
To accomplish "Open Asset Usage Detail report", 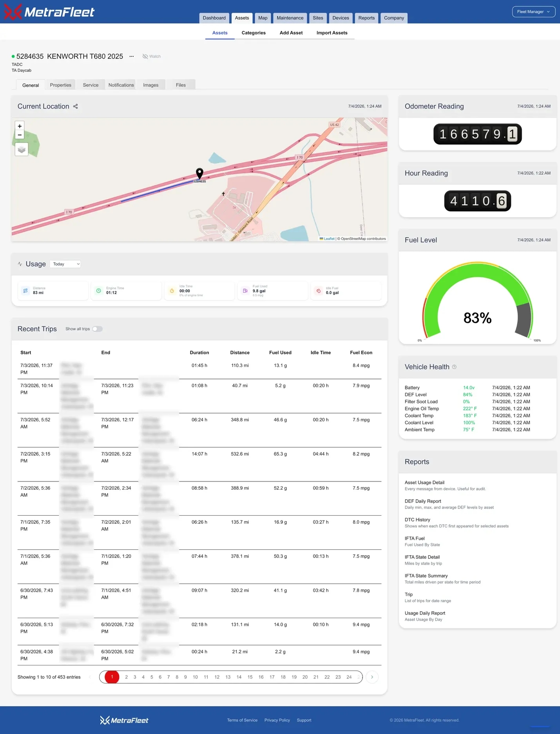I will pyautogui.click(x=425, y=483).
